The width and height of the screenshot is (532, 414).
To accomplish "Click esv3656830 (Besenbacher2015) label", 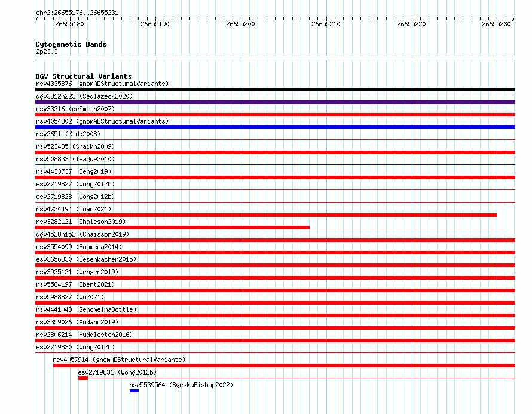I will tap(86, 259).
